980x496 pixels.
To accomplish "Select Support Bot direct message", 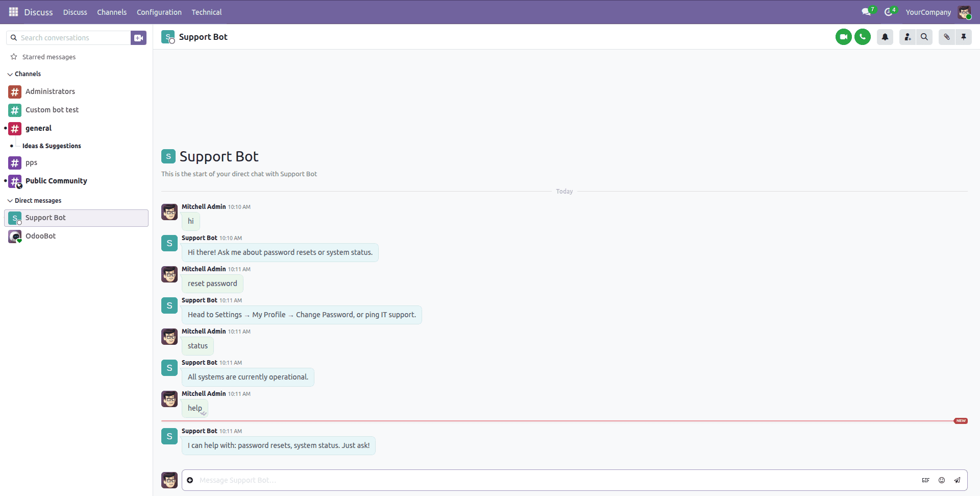I will pos(76,218).
